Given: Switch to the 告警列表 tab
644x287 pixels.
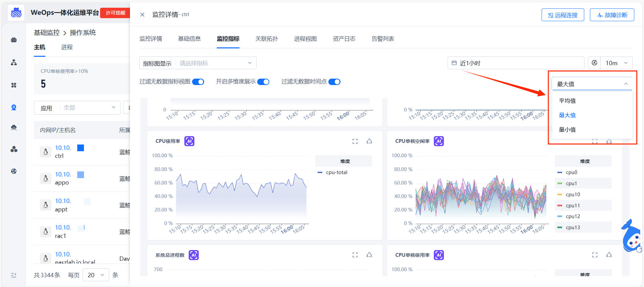Looking at the screenshot, I should [383, 39].
